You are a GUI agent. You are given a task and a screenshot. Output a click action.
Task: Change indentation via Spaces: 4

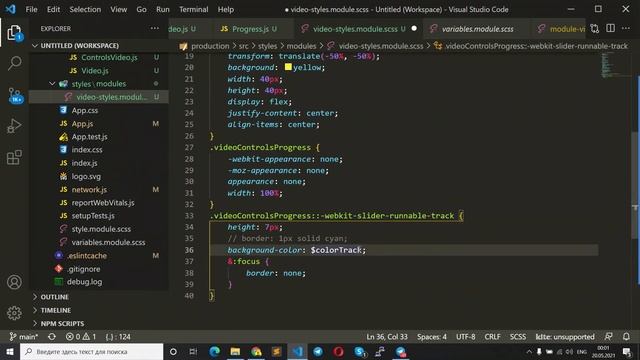(x=432, y=337)
